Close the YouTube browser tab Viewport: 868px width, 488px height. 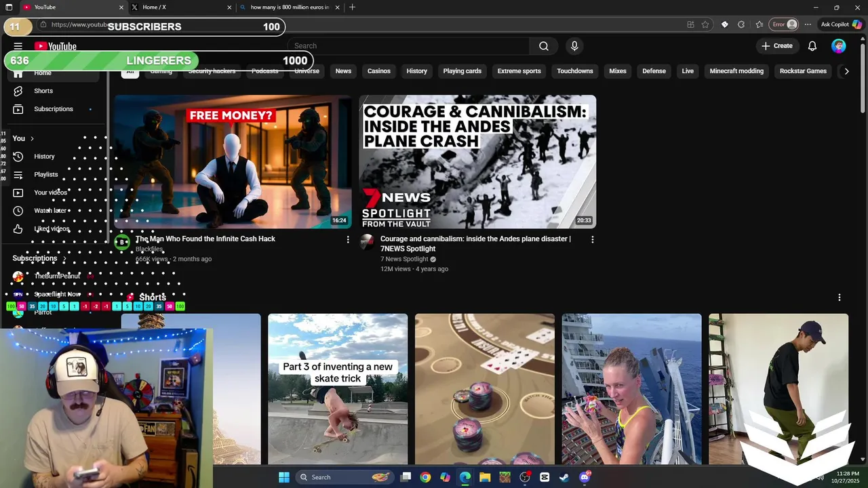121,7
